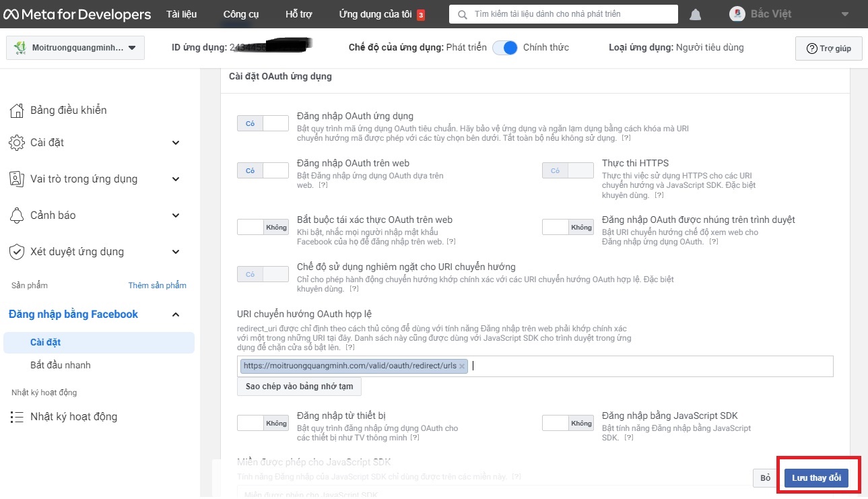The image size is (868, 499).
Task: Click the Meta for Developers logo
Action: tap(77, 14)
